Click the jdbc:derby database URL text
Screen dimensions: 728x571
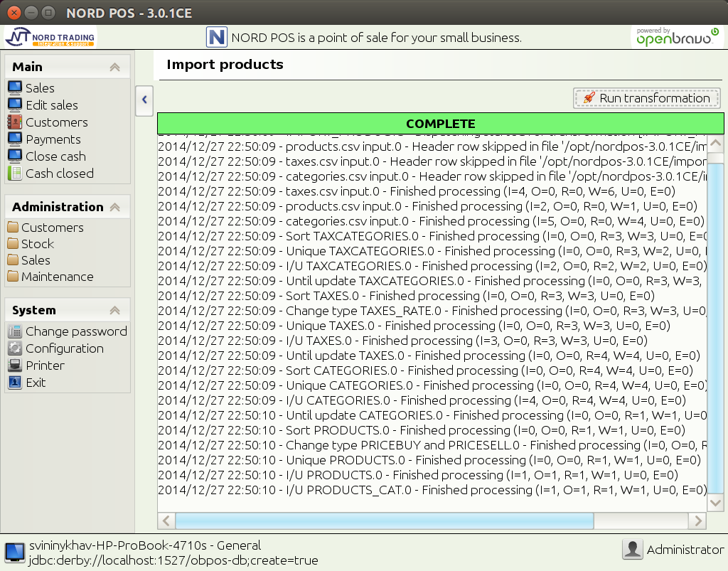[173, 560]
